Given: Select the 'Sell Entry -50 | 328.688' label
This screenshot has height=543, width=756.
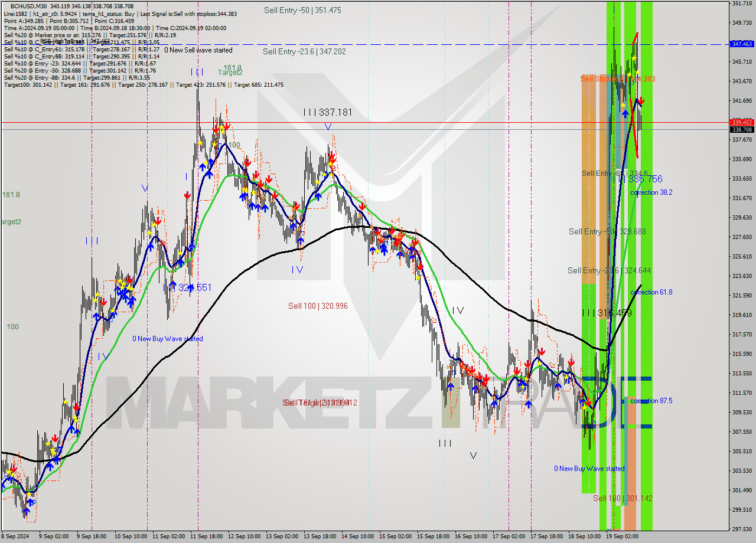Looking at the screenshot, I should coord(607,231).
